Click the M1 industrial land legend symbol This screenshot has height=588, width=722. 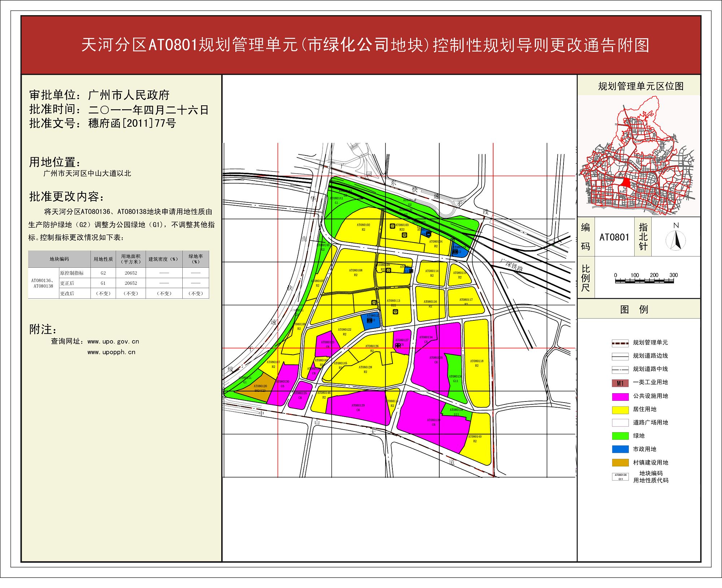pos(620,383)
